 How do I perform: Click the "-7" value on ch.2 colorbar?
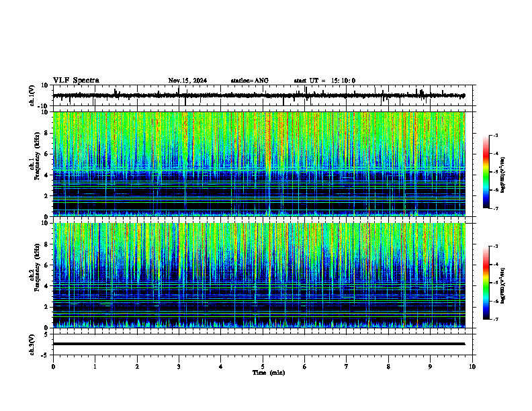coord(495,319)
